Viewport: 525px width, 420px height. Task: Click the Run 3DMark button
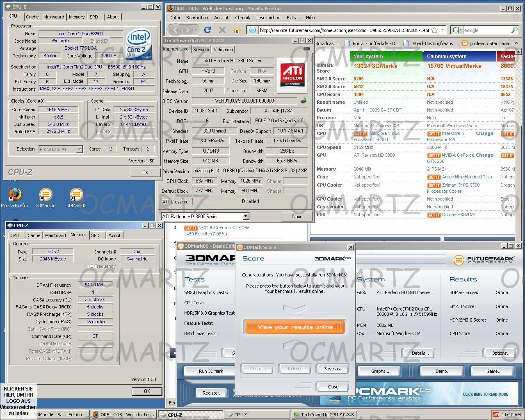point(211,371)
